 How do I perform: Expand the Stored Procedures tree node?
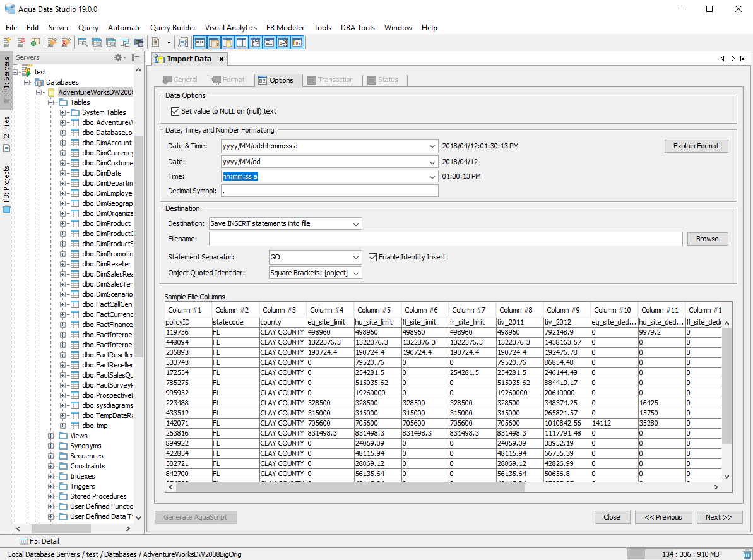51,496
